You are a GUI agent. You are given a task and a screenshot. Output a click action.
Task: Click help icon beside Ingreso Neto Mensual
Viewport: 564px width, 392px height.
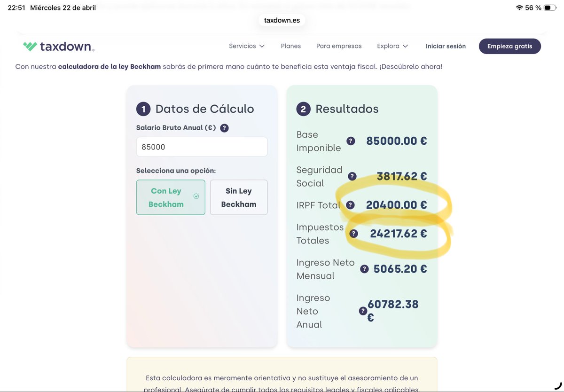point(364,269)
